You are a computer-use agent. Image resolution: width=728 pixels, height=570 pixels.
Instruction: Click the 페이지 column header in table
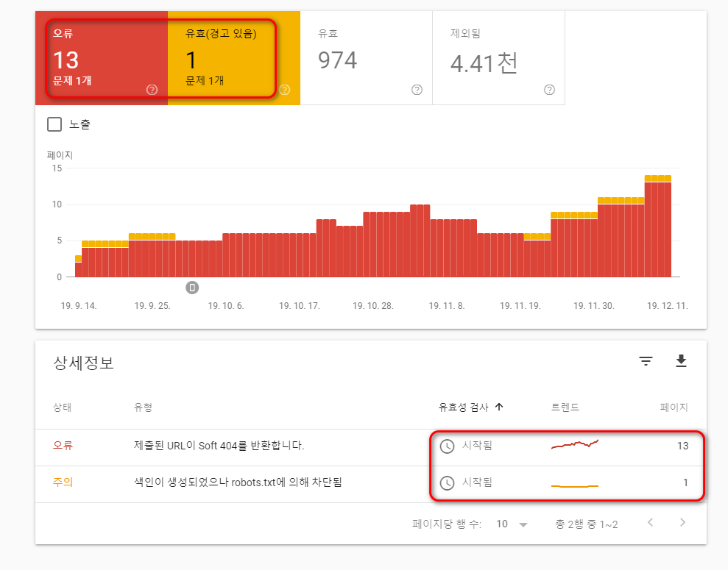coord(674,407)
